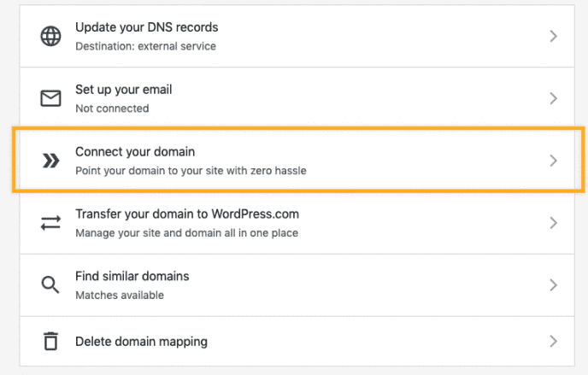Expand the Update your DNS records chevron
Viewport: 588px width, 375px height.
point(553,36)
